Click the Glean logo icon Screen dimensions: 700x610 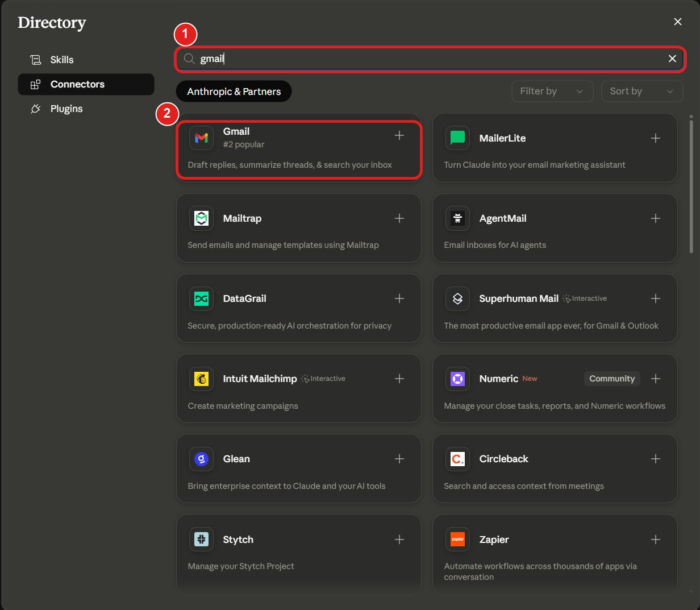[201, 459]
